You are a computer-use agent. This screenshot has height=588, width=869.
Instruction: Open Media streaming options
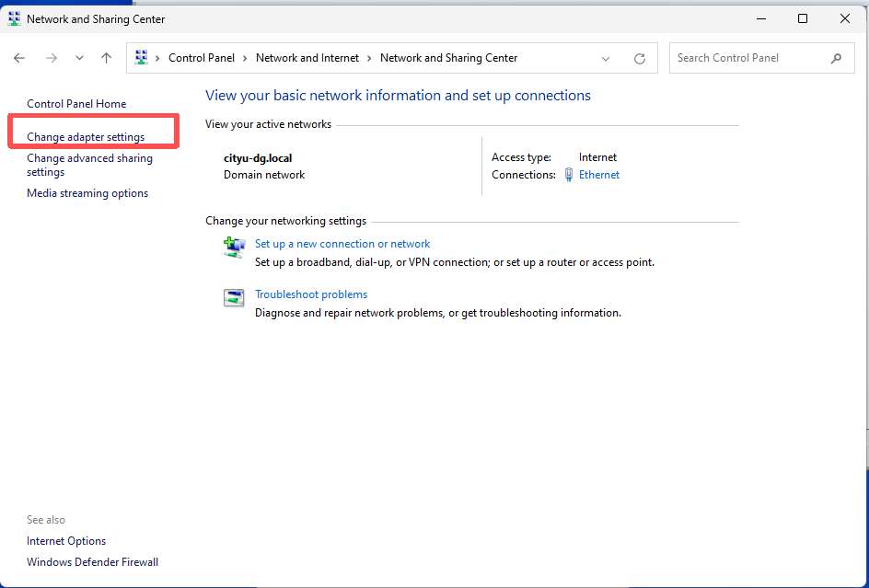(x=87, y=193)
